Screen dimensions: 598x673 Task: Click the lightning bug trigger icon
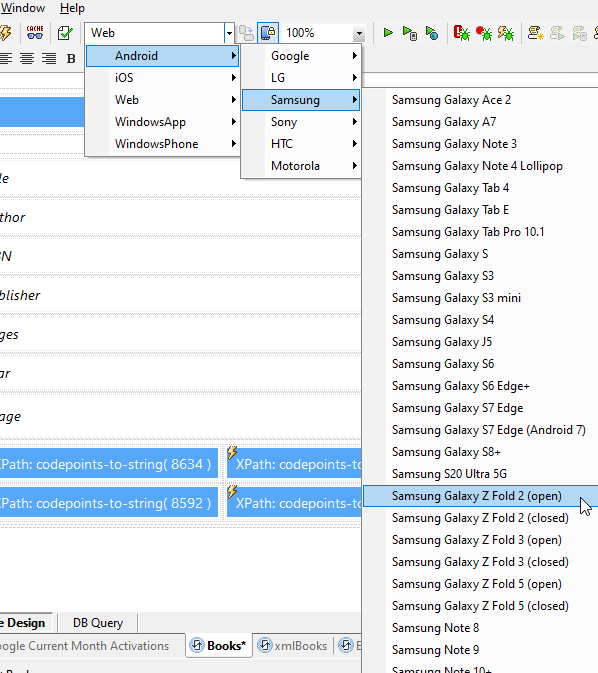pos(506,33)
